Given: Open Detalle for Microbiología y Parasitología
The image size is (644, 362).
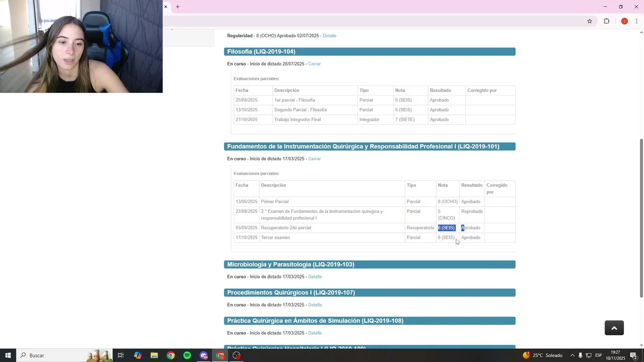Looking at the screenshot, I should point(315,277).
